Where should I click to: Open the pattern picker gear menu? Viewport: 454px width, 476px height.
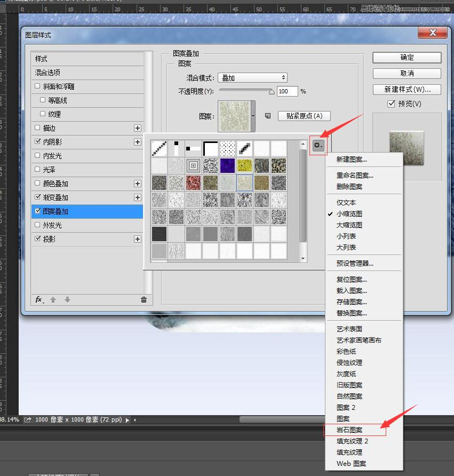point(318,145)
